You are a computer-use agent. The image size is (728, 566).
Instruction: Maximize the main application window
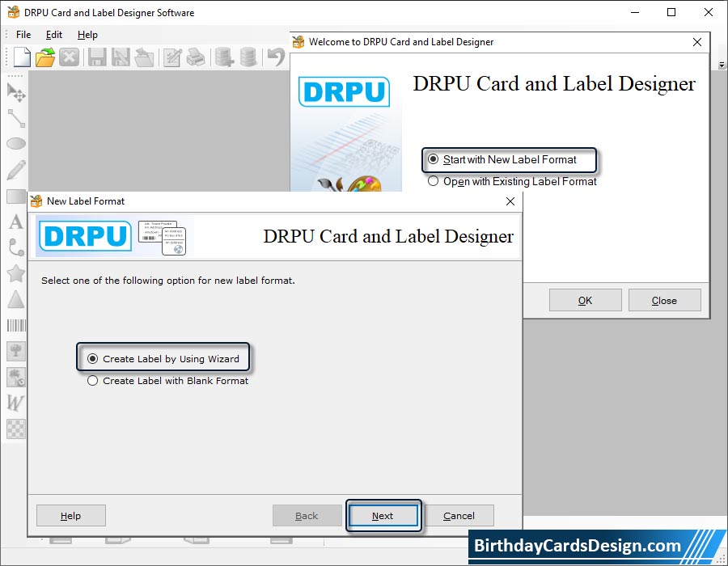(x=671, y=12)
